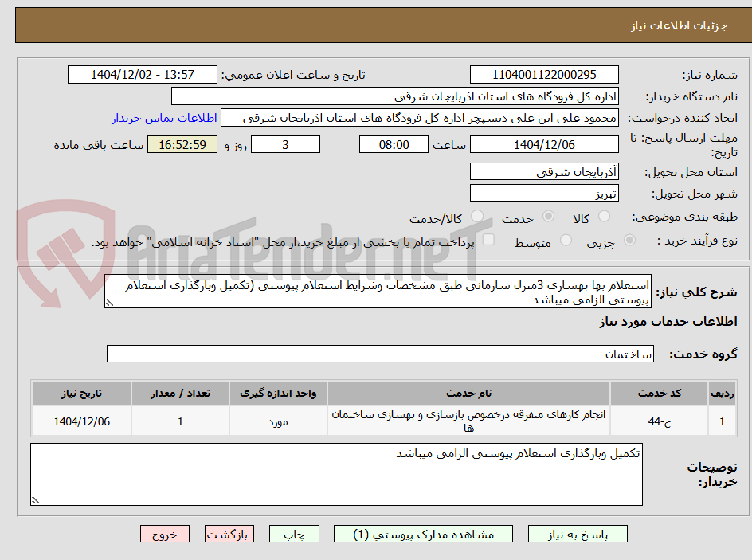Click the announcement date field 1404/12/02 - 13:57
Screen dimensions: 752x560
coord(143,75)
